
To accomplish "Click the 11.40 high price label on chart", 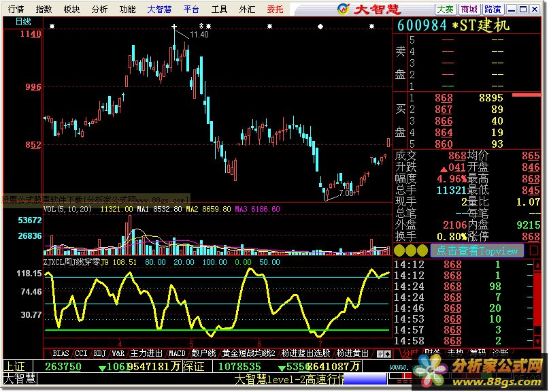I will click(x=199, y=35).
